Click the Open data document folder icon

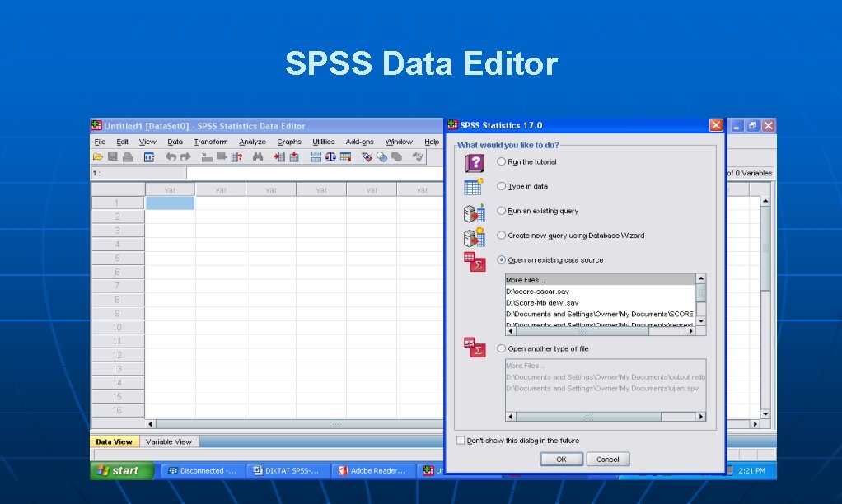pos(98,156)
